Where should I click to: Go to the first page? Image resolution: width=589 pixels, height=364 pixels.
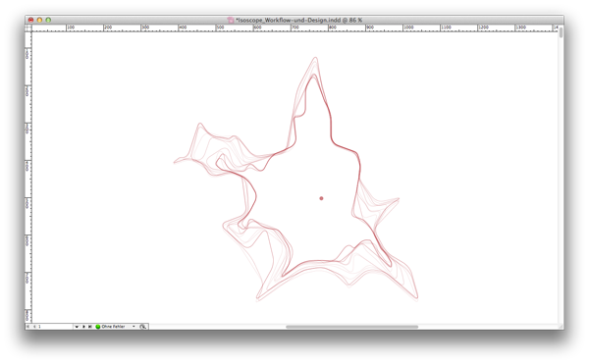click(28, 327)
